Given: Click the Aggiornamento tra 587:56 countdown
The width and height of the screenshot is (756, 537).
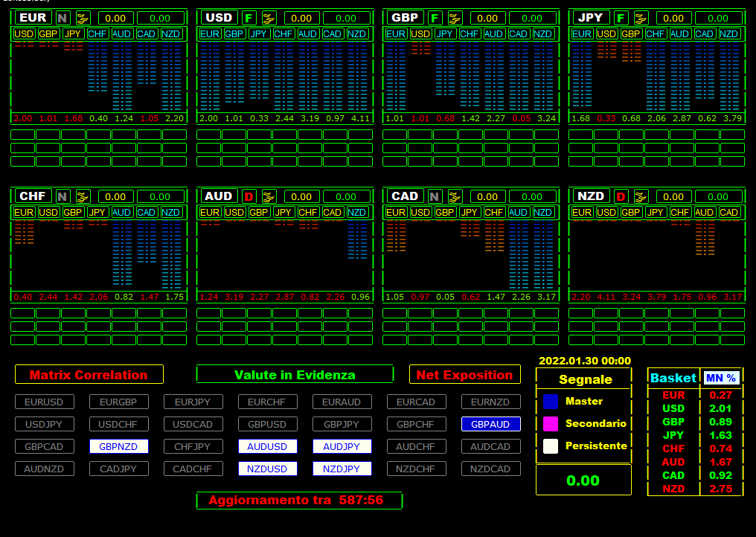Looking at the screenshot, I should (x=299, y=501).
